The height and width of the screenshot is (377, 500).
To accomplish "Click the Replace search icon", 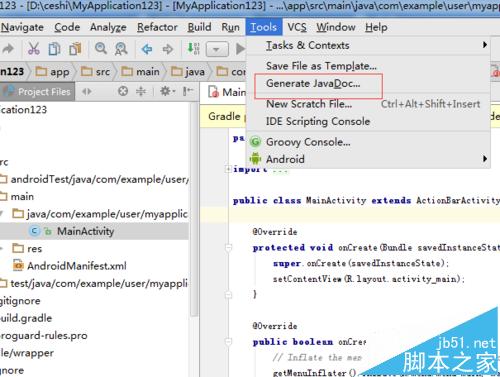I will 121,49.
